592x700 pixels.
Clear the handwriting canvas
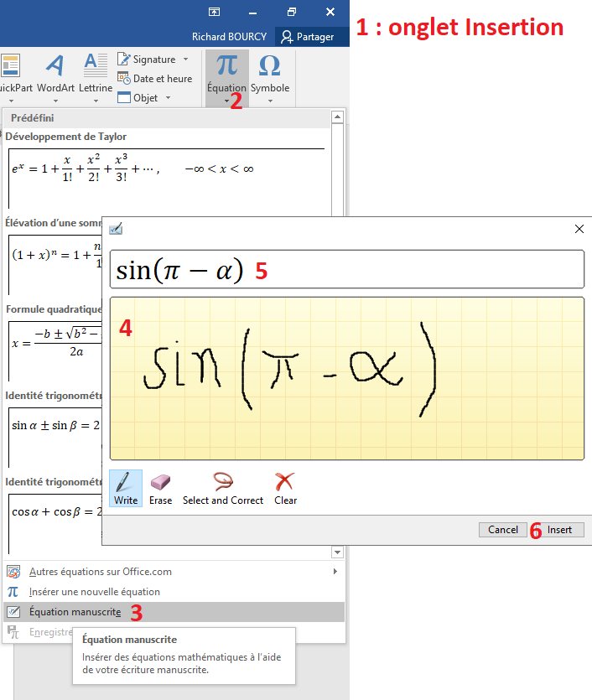(285, 489)
